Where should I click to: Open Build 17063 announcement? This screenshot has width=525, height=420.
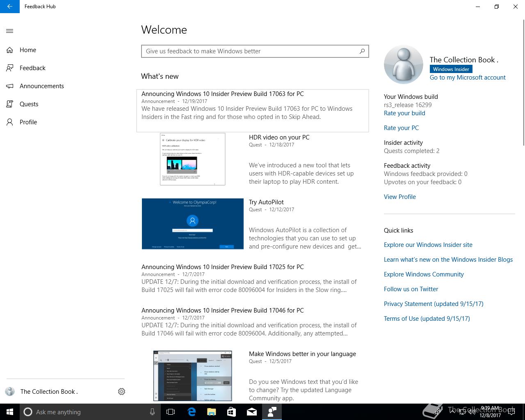point(253,110)
